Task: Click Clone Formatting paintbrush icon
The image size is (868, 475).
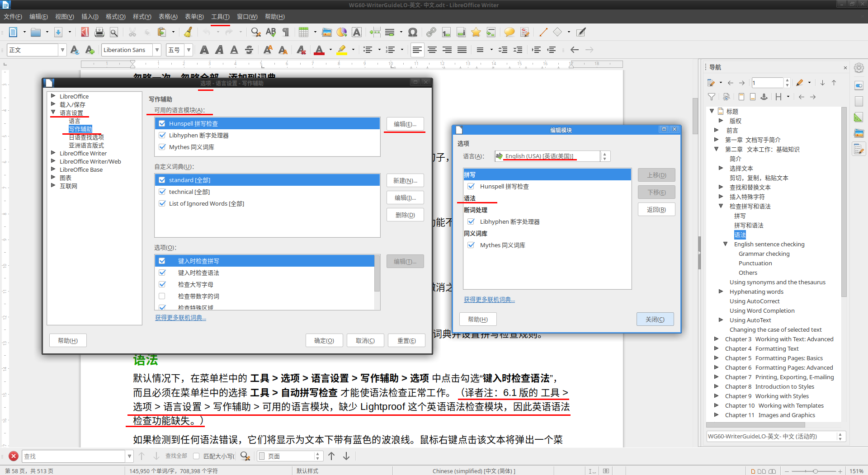Action: click(188, 32)
